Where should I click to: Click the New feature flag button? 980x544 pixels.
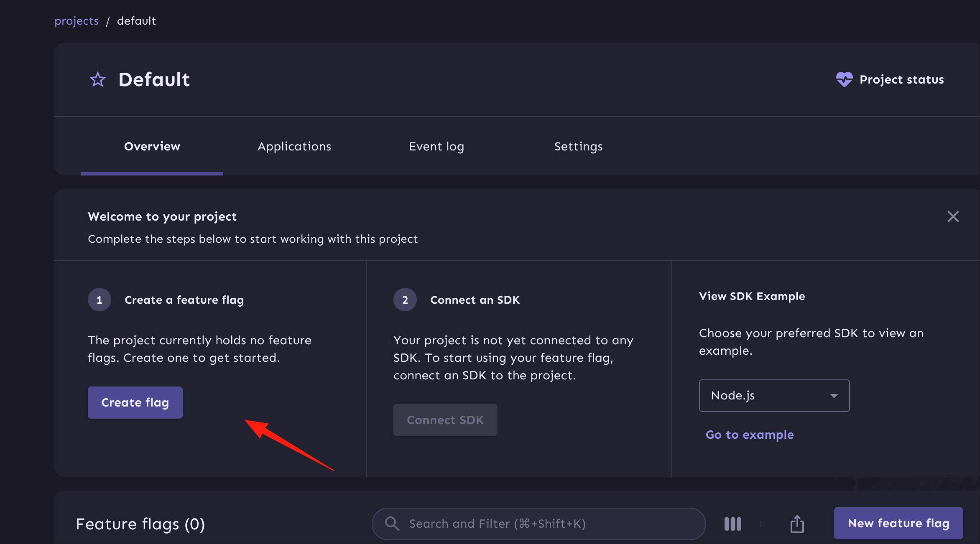point(898,524)
